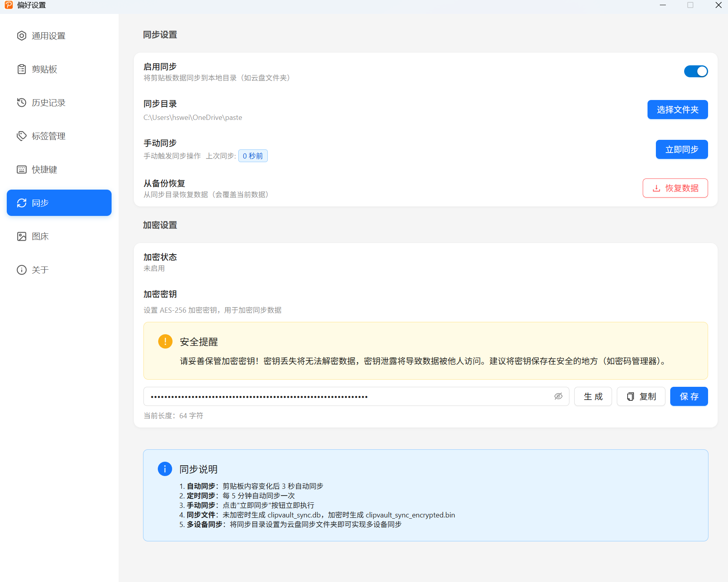
Task: Click the Image Hosting picture icon
Action: 22,237
